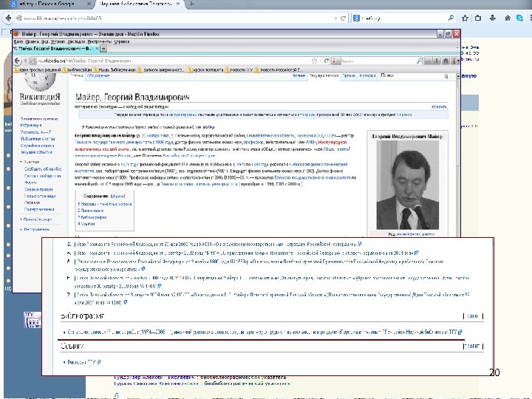Click the Skype icon in outer browser toolbar
Image resolution: width=532 pixels, height=399 pixels.
tap(519, 18)
